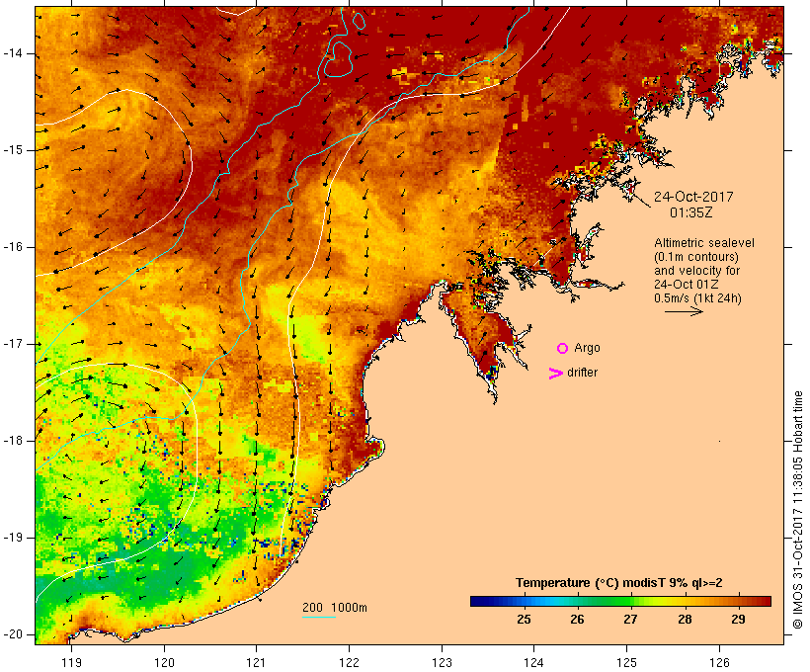Click the magenta drifter arrow legend symbol
This screenshot has height=672, width=810.
pyautogui.click(x=556, y=374)
